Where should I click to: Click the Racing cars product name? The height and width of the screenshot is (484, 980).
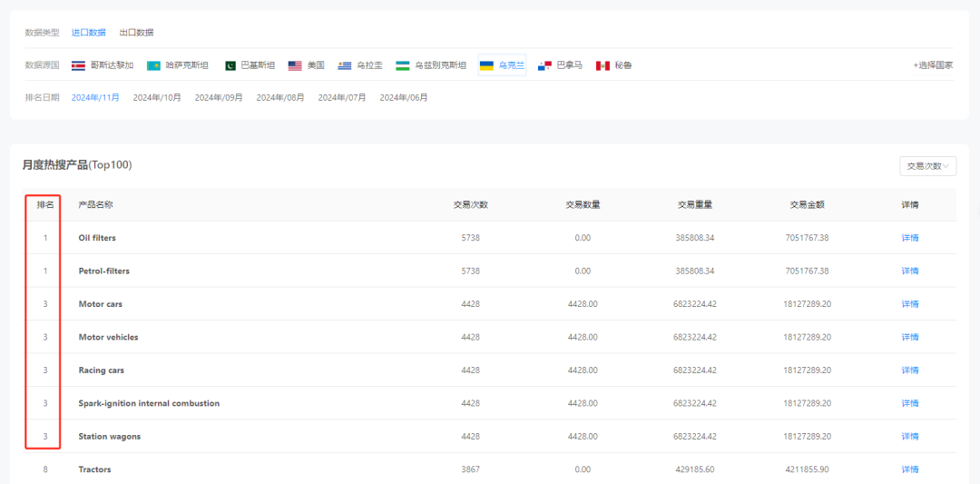pyautogui.click(x=102, y=370)
